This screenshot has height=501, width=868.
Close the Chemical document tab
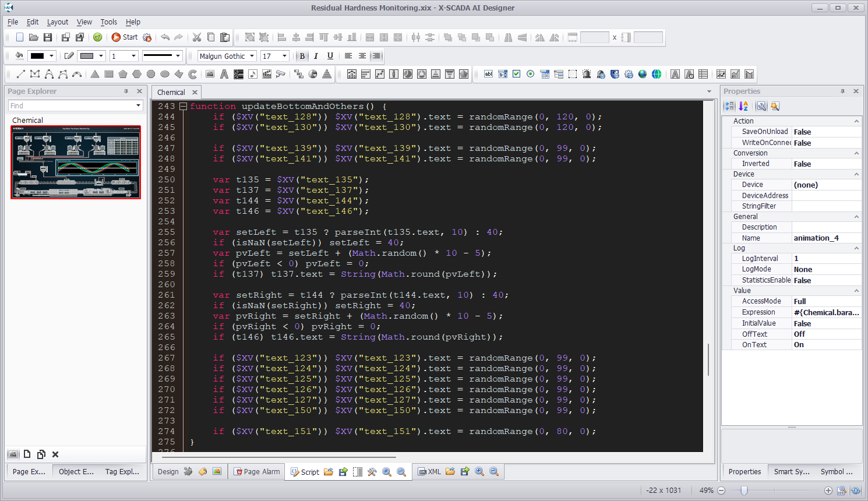point(195,92)
